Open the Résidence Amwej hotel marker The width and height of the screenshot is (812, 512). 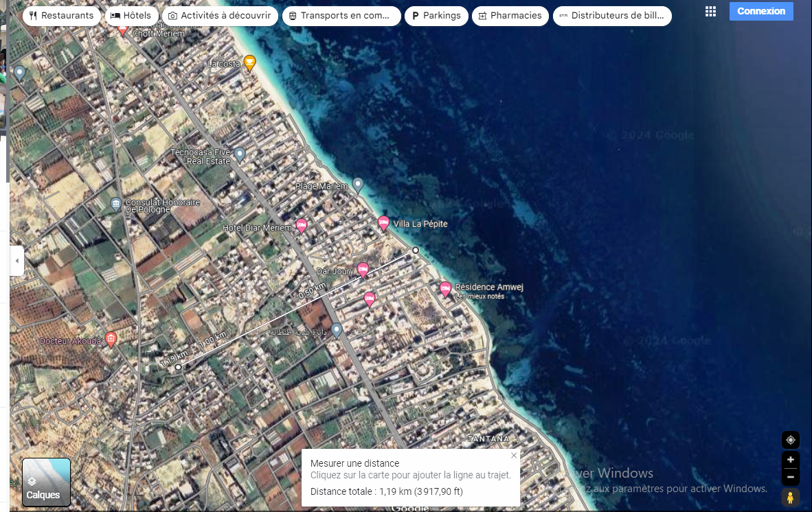445,289
